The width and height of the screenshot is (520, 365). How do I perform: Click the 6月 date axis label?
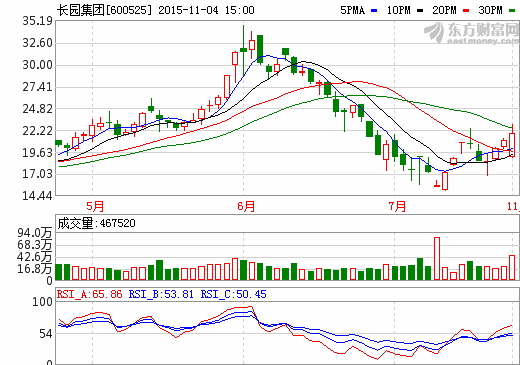pyautogui.click(x=246, y=206)
